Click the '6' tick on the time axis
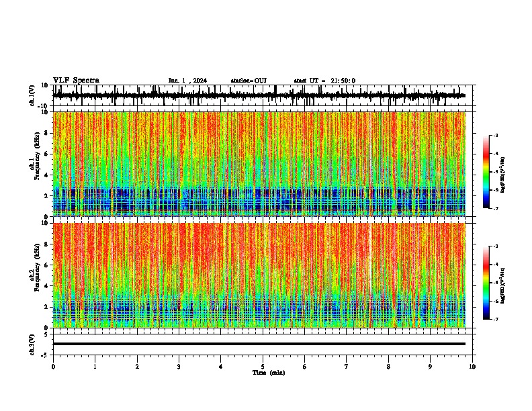 click(305, 367)
